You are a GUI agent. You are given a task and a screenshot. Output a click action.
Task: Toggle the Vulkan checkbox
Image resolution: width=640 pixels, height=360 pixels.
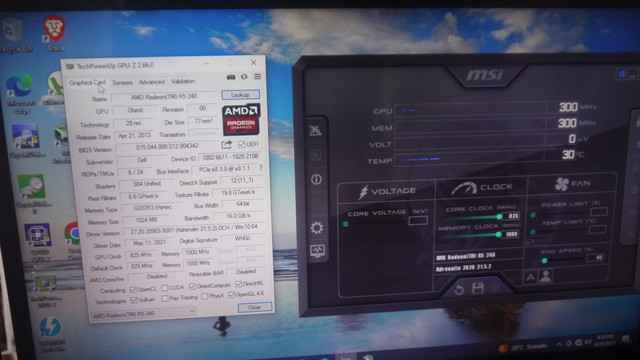coord(134,300)
